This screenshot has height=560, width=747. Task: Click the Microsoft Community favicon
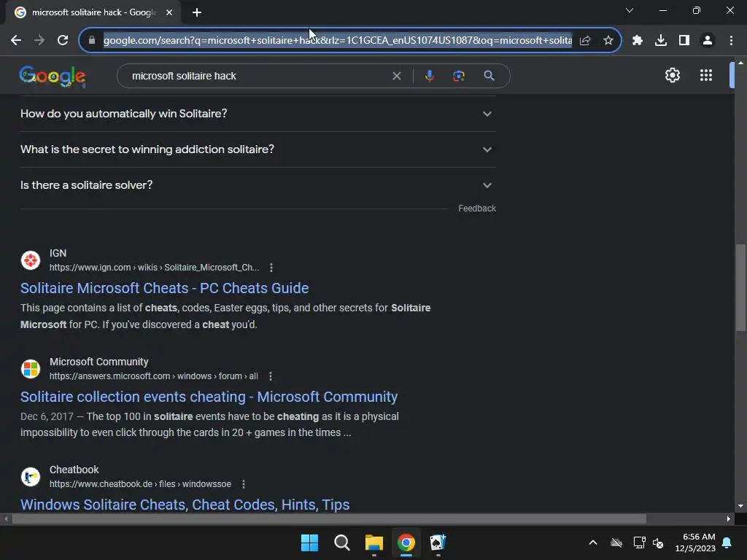pyautogui.click(x=31, y=369)
